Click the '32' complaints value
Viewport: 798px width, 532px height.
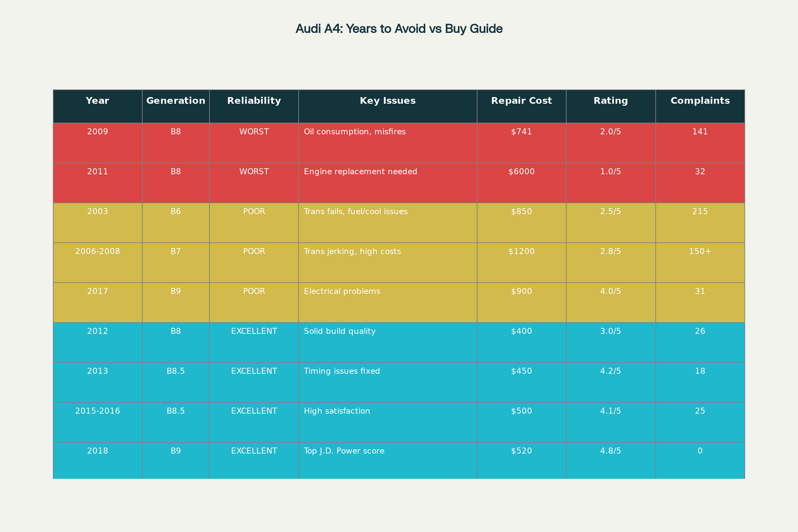[700, 172]
